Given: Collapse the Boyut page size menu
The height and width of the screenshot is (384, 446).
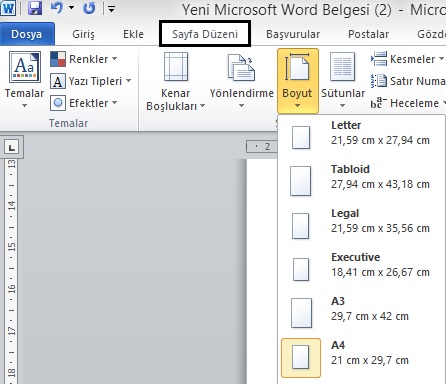Looking at the screenshot, I should point(297,81).
